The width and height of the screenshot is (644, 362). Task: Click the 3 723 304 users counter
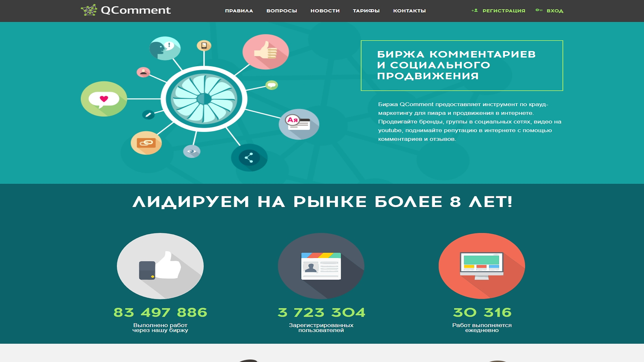[x=321, y=312]
